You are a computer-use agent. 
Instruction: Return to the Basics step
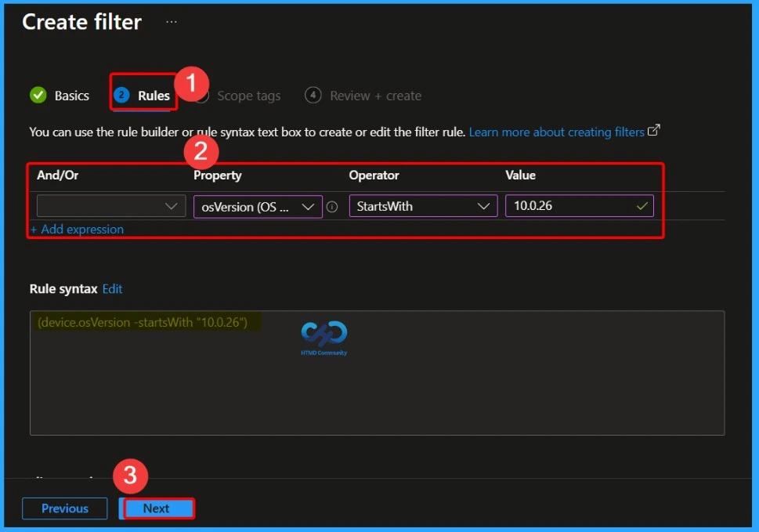coord(69,95)
